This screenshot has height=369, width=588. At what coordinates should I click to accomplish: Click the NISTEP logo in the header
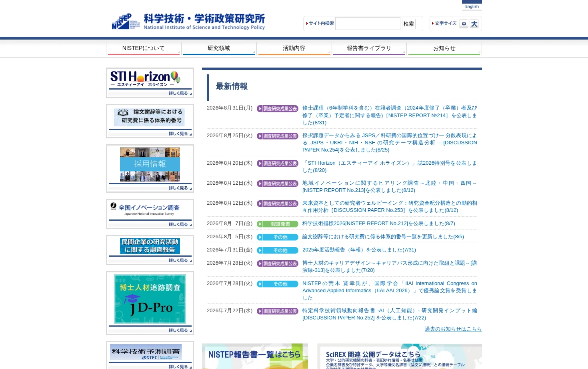pos(188,22)
